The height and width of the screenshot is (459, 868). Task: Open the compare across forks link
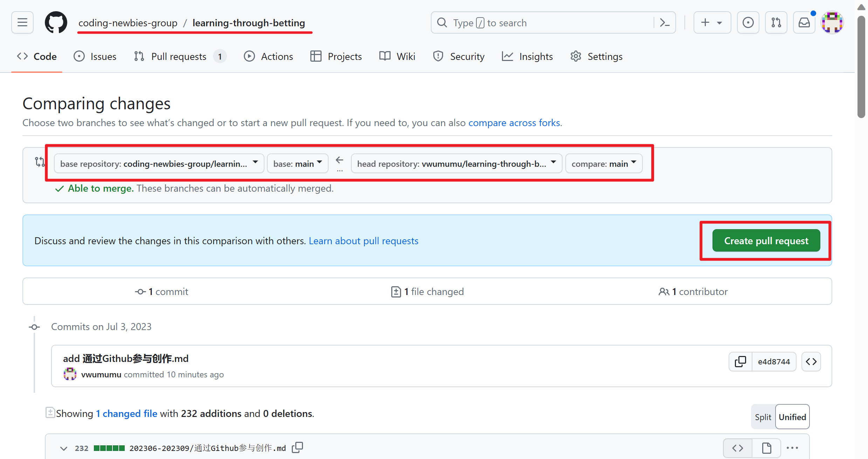click(x=514, y=123)
